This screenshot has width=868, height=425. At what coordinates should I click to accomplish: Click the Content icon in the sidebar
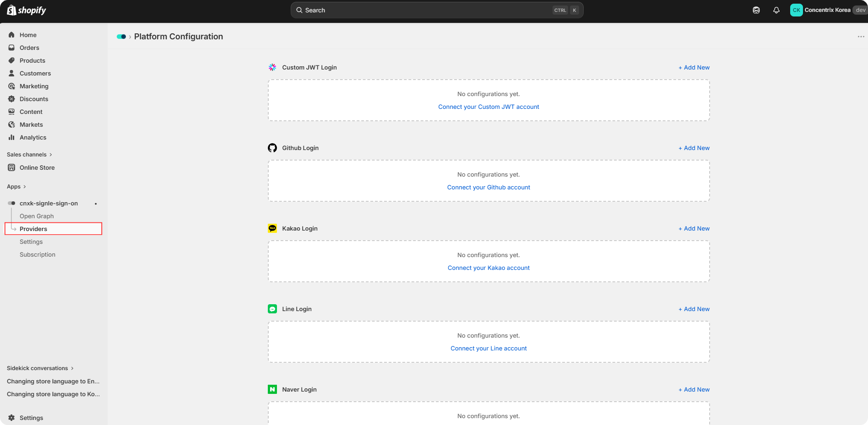(x=11, y=112)
